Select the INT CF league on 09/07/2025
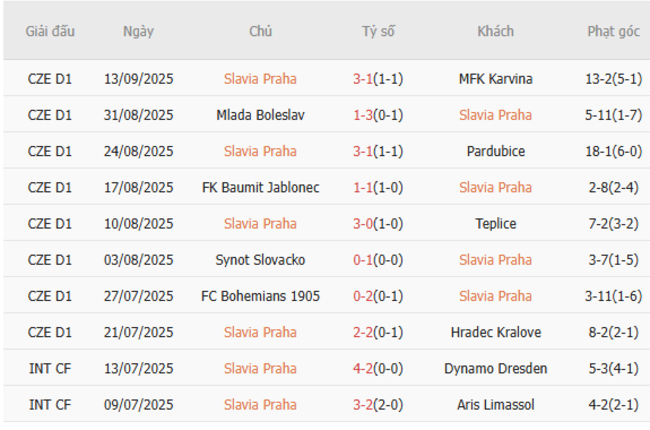 [51, 405]
